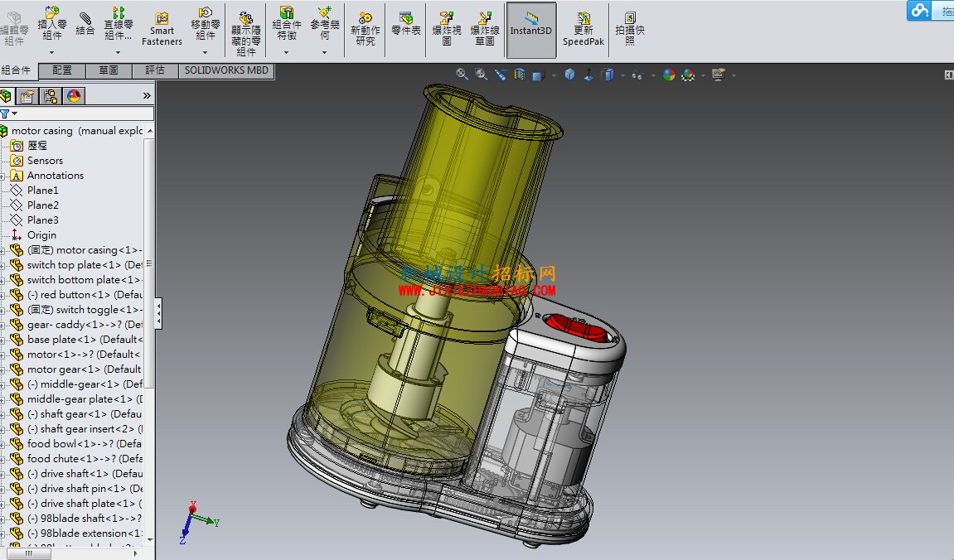Click Show Hidden Components (顯示隱藏的零組件)

point(246,33)
